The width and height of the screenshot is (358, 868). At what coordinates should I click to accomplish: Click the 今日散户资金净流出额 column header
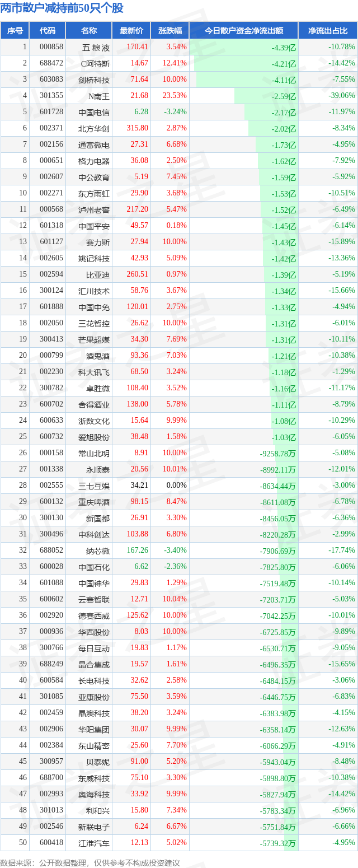[x=244, y=31]
